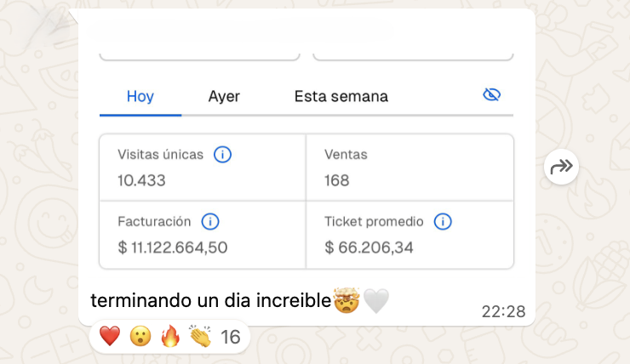Switch to the Esta semana tab
Image resolution: width=630 pixels, height=364 pixels.
341,96
